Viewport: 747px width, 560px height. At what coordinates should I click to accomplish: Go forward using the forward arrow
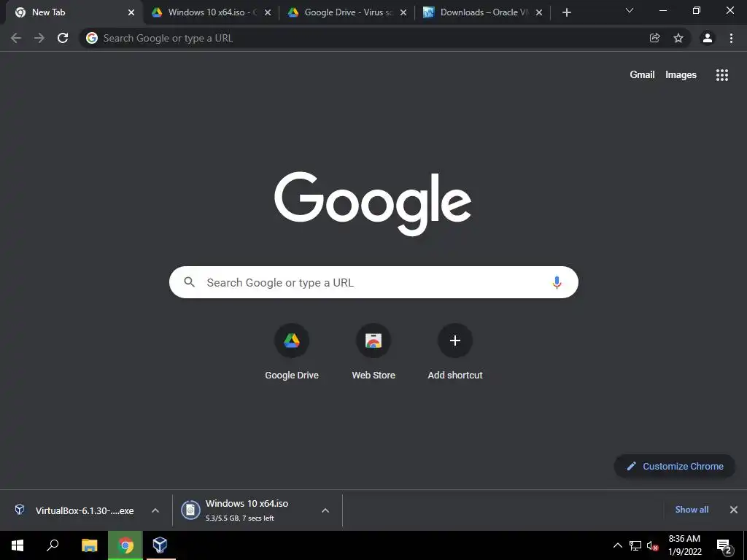tap(39, 38)
